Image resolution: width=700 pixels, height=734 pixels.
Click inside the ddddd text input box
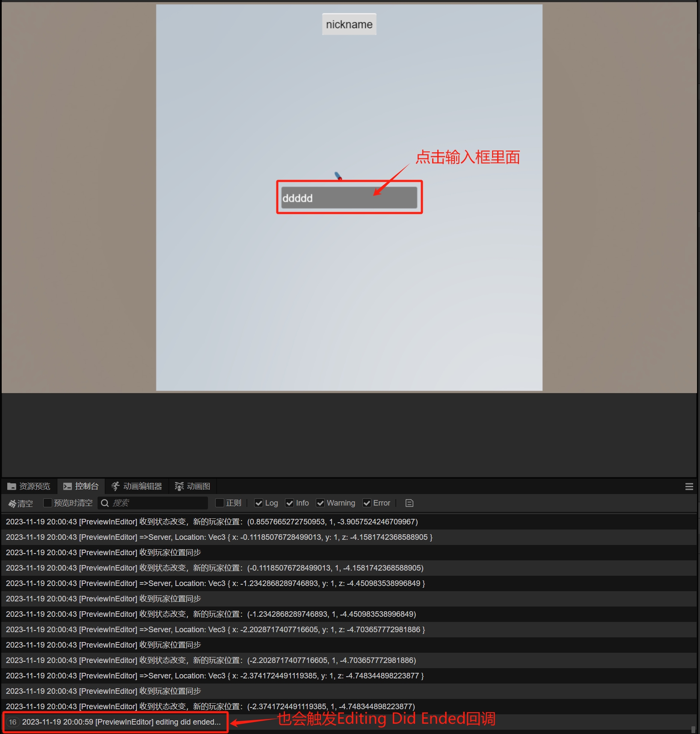pos(349,197)
